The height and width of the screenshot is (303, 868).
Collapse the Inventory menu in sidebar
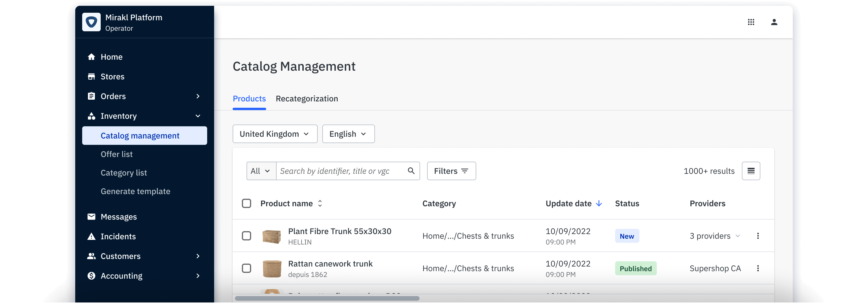pyautogui.click(x=198, y=116)
